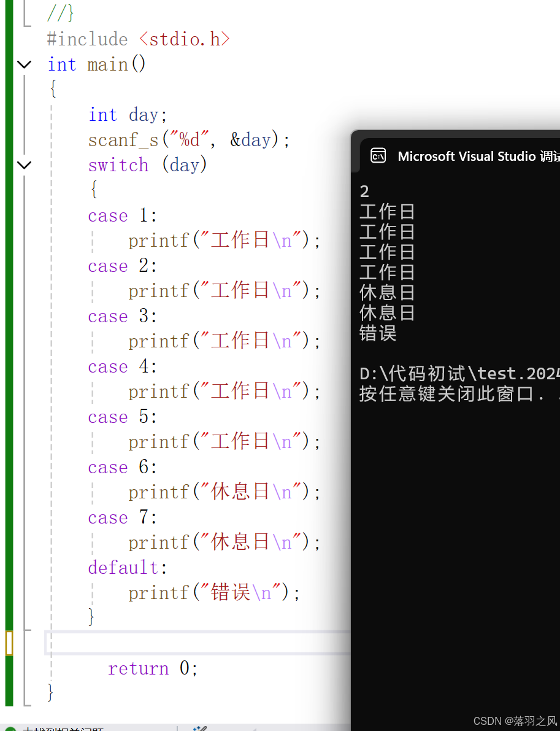Click the 'int day;' declaration
The height and width of the screenshot is (731, 560).
(x=128, y=115)
